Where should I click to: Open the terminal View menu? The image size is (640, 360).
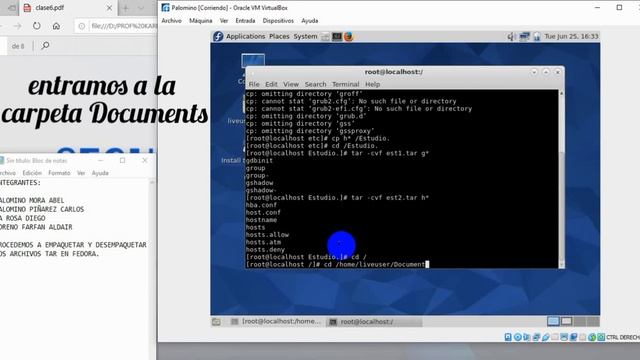[x=291, y=84]
